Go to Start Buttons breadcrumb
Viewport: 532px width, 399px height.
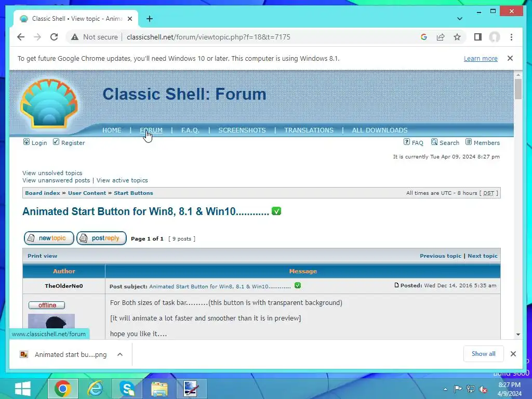click(x=134, y=193)
